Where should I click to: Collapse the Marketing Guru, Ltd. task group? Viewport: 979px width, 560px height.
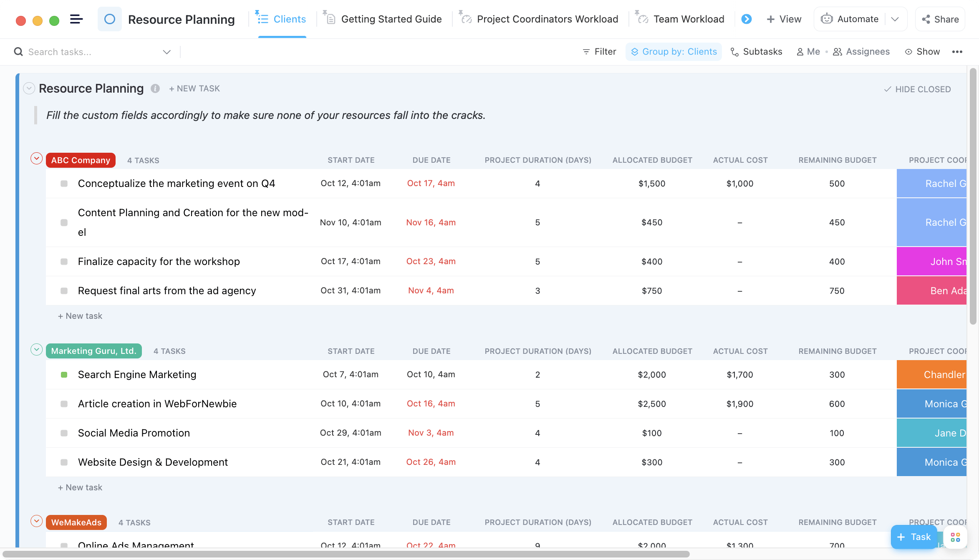tap(36, 350)
